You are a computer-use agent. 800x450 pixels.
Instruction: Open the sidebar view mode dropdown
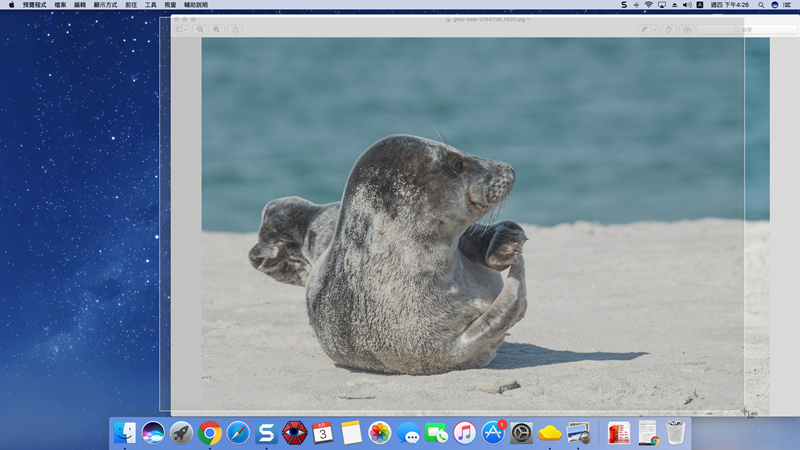pos(182,29)
